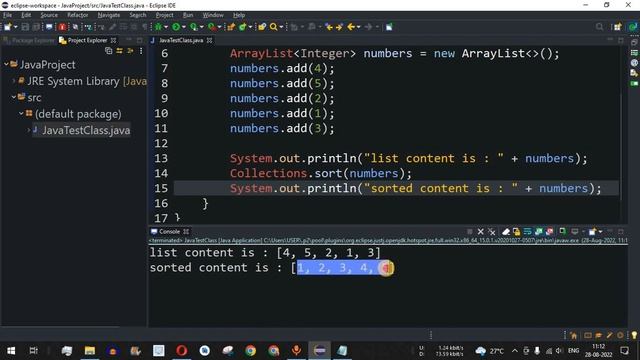Click the New file toolbar icon
The image size is (640, 360).
(x=8, y=27)
